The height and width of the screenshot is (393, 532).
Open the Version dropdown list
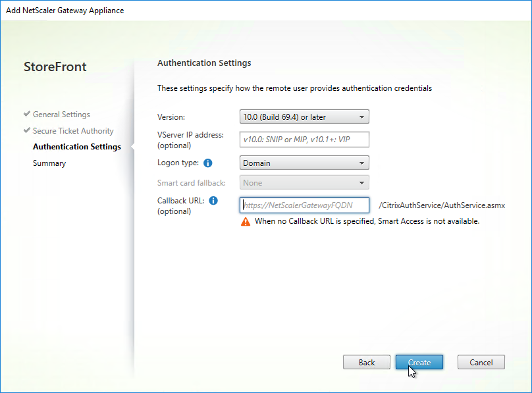tap(304, 117)
